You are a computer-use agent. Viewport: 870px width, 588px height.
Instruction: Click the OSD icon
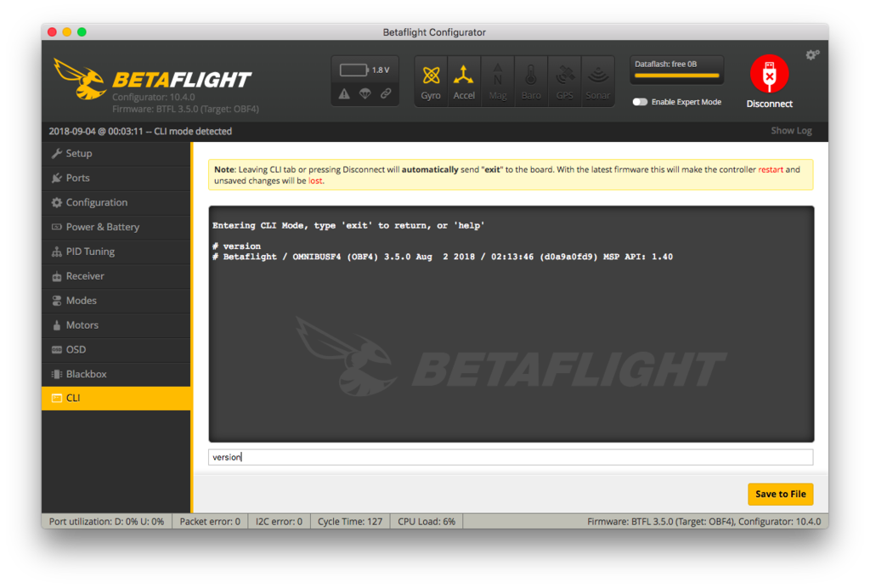coord(57,349)
